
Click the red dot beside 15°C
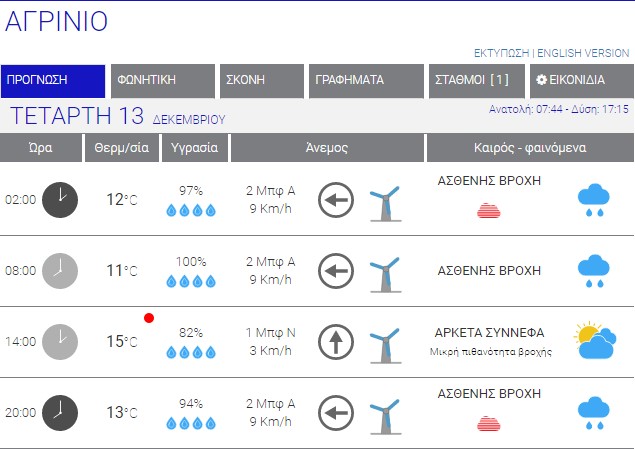click(149, 318)
